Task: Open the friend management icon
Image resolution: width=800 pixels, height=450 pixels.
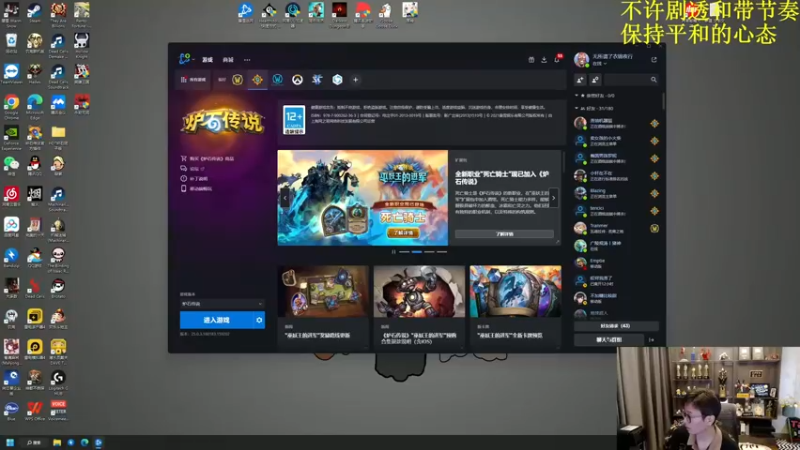Action: click(595, 80)
